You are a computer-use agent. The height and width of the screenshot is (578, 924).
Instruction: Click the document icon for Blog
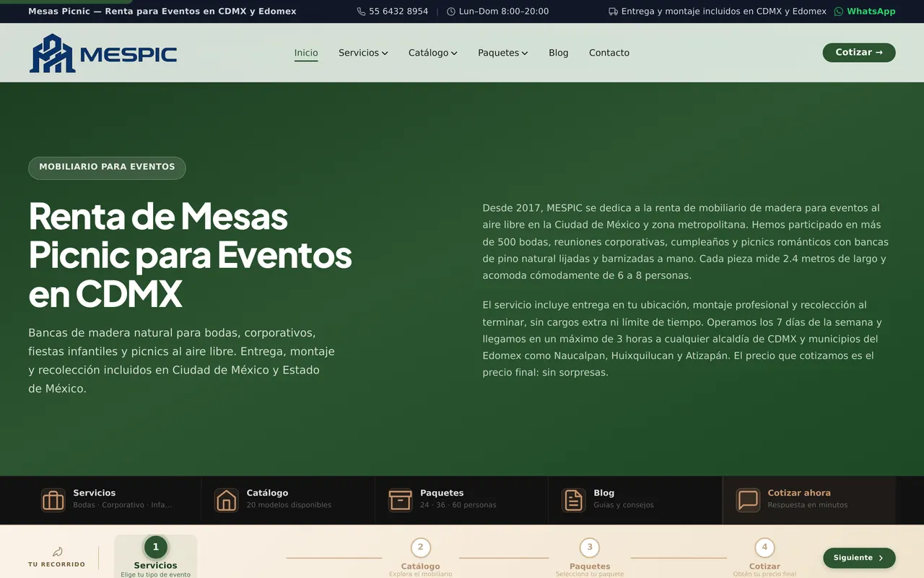(x=574, y=500)
